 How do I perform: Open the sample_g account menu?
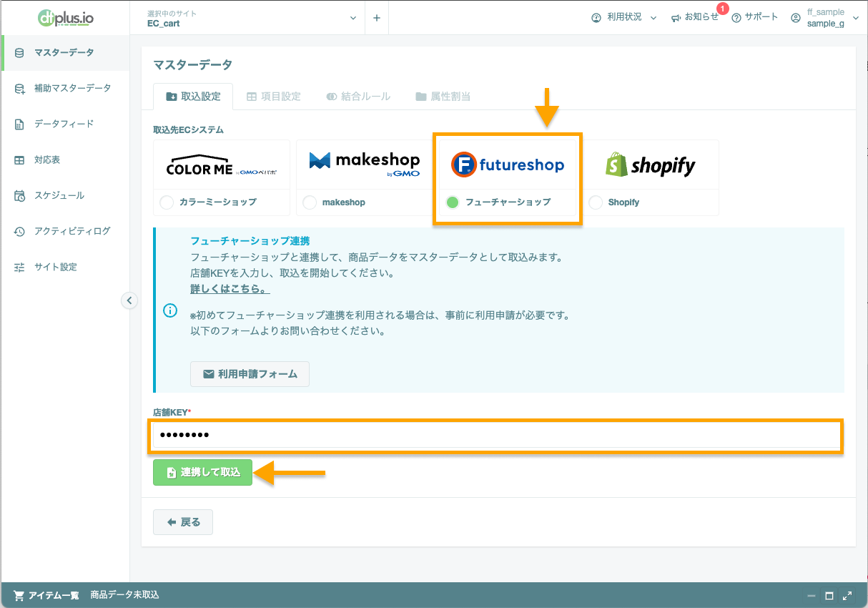(x=824, y=18)
